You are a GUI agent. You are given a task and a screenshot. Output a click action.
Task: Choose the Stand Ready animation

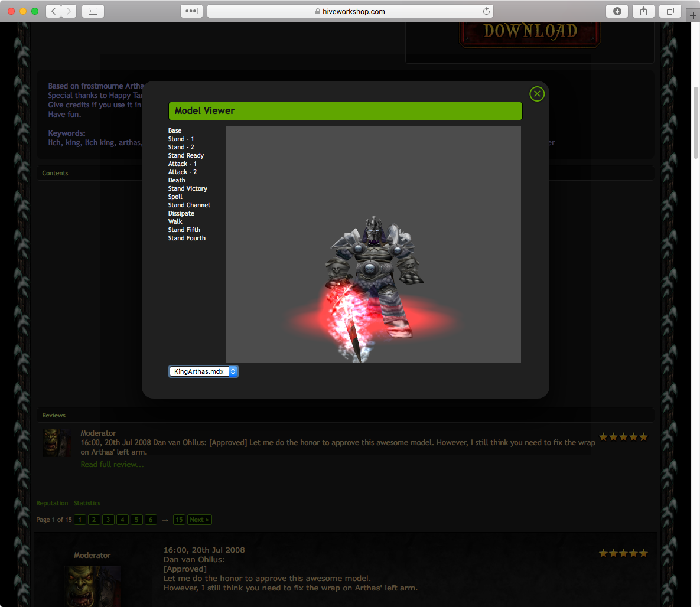(x=185, y=155)
